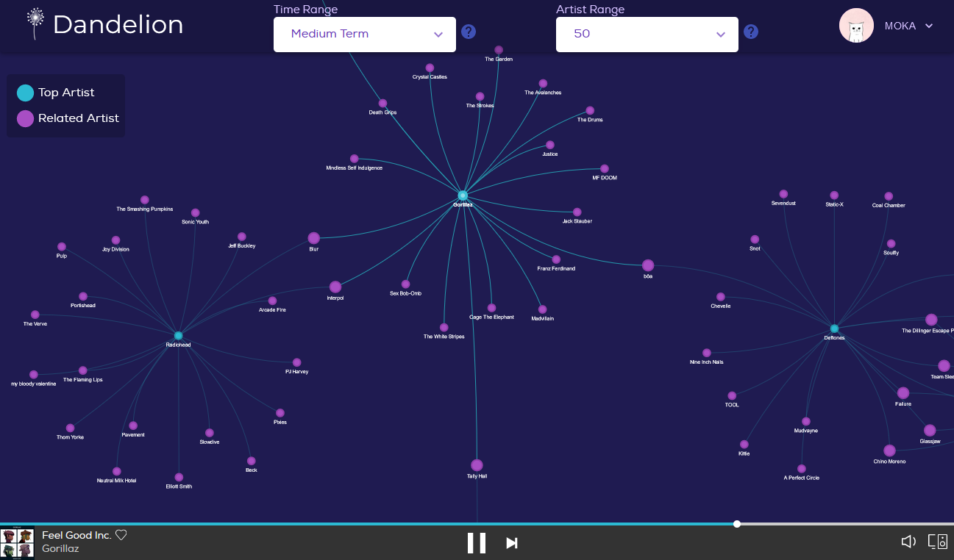Click the Madvillain artist node
Screen dimensions: 954x560
[543, 309]
